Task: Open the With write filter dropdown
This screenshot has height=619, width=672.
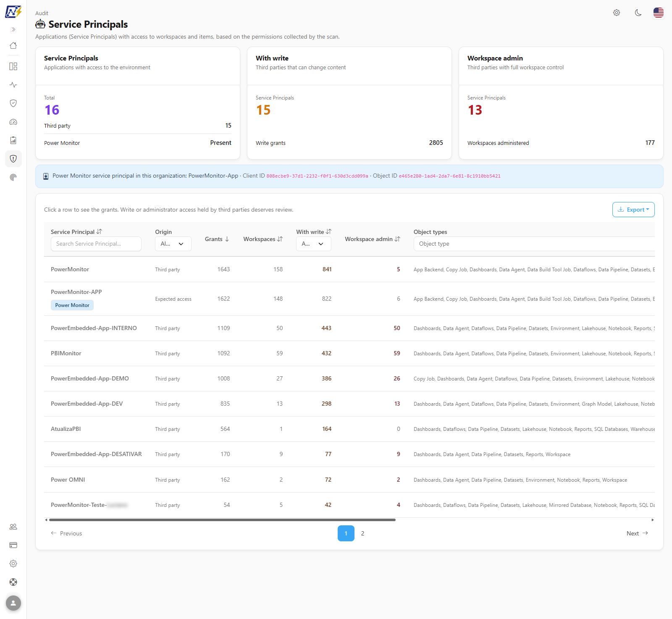Action: pos(314,244)
